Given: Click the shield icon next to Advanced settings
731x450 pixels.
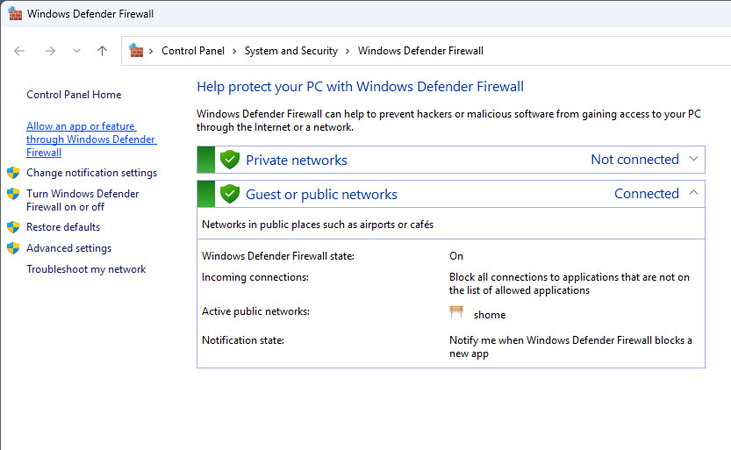Looking at the screenshot, I should 13,248.
